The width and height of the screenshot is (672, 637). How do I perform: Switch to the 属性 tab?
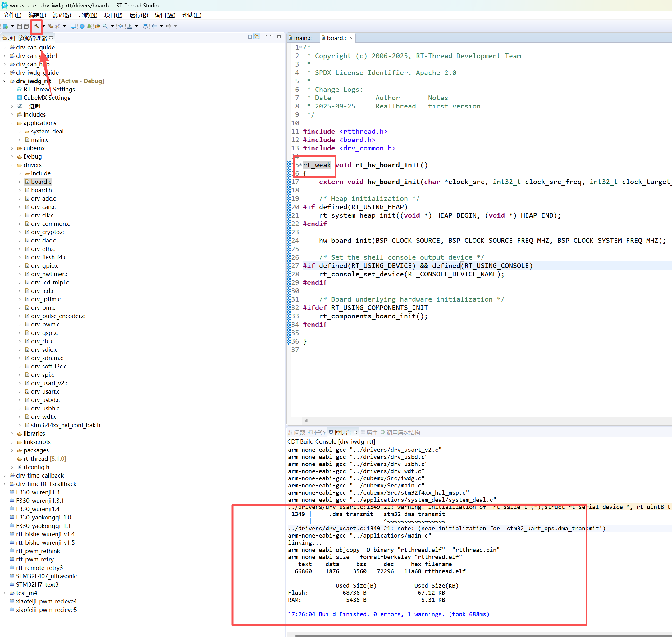point(369,432)
